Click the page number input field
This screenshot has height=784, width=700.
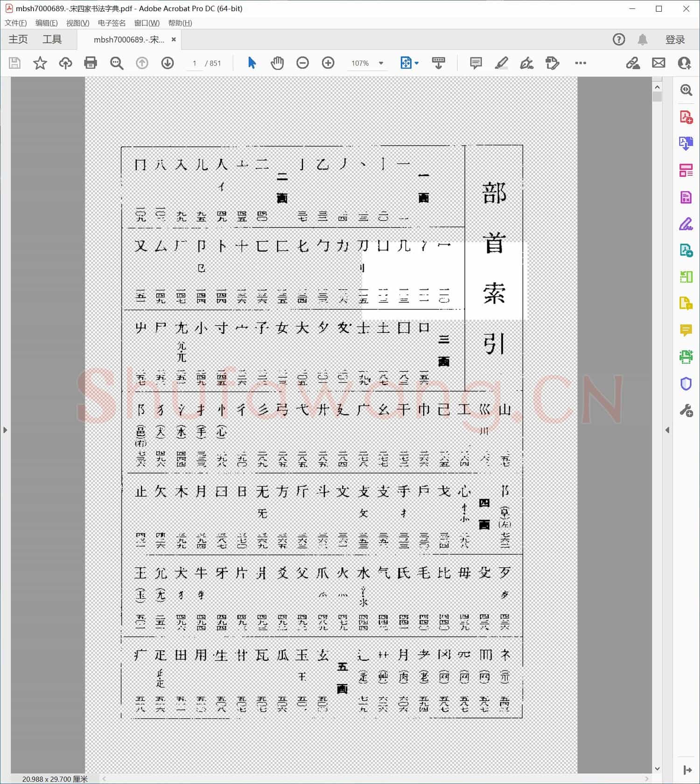coord(195,63)
